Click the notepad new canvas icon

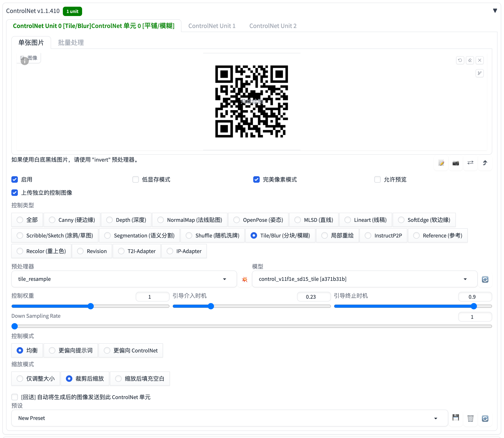point(441,163)
